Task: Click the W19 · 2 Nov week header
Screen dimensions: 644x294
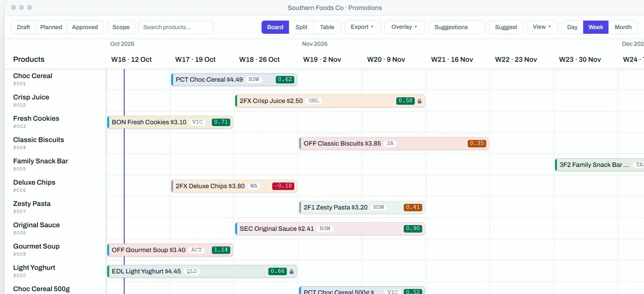Action: click(322, 59)
